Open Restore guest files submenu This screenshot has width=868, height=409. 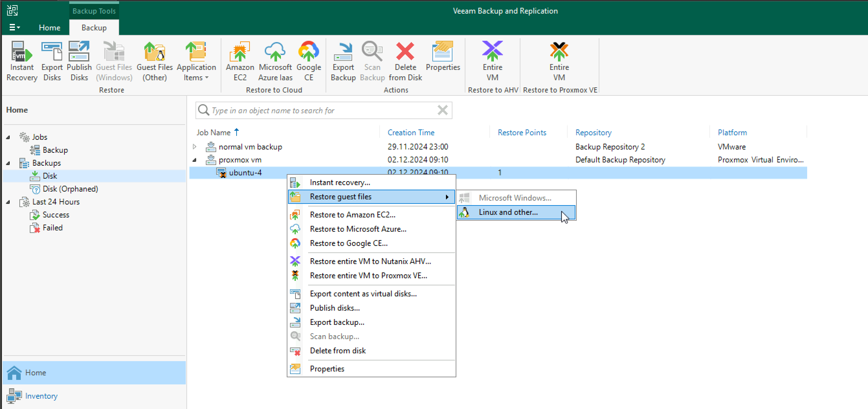(371, 196)
